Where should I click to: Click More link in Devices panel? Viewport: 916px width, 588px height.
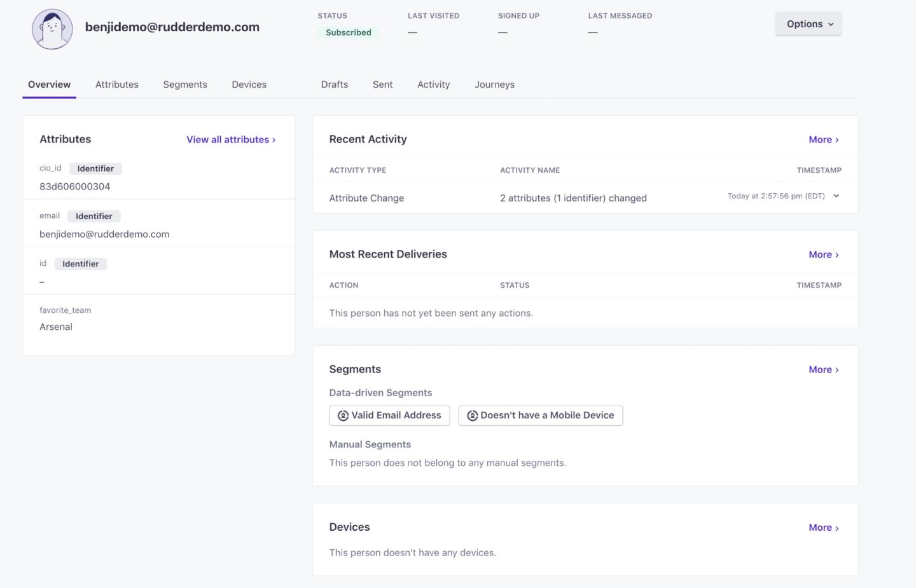[823, 528]
